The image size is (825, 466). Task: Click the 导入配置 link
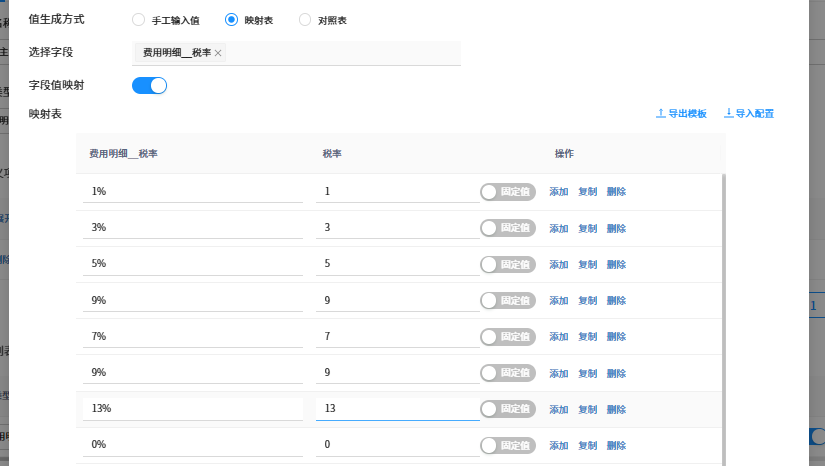click(x=749, y=114)
